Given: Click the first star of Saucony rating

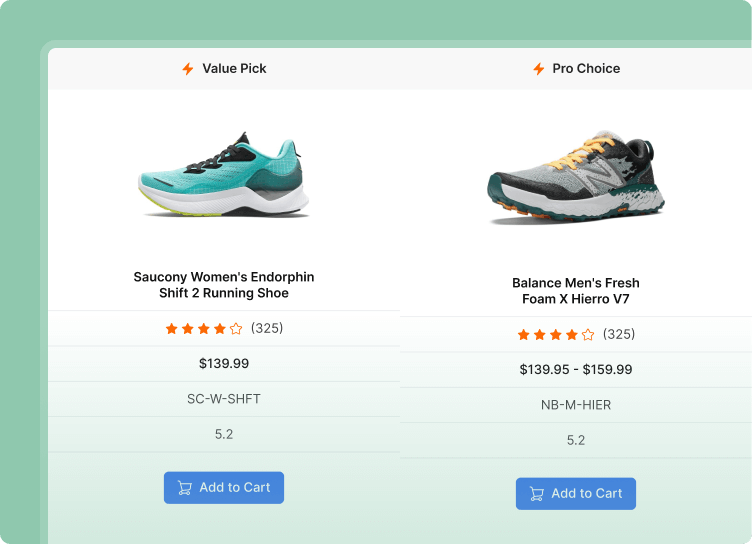Looking at the screenshot, I should pos(171,328).
